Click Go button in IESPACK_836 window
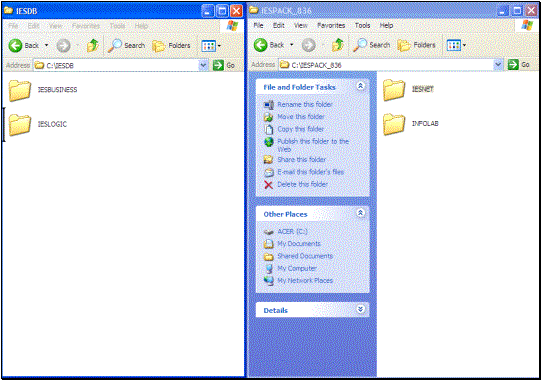This screenshot has width=541, height=380. (x=519, y=64)
